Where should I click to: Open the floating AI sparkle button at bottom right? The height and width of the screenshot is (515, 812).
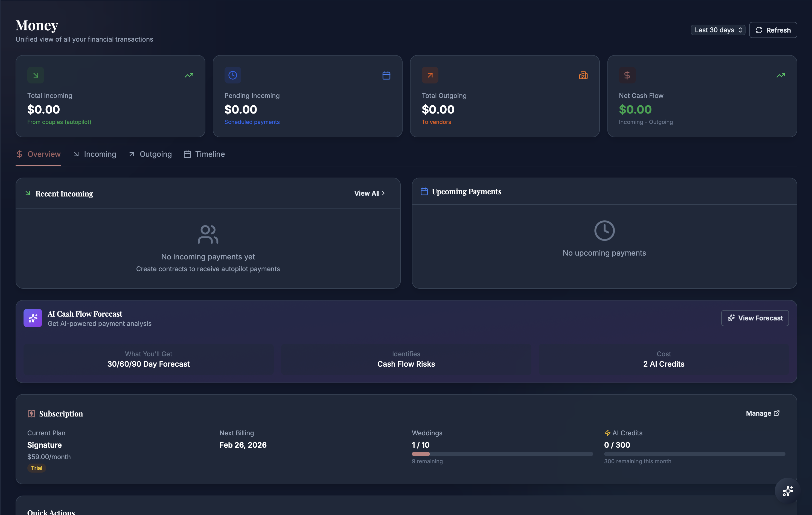(x=788, y=491)
